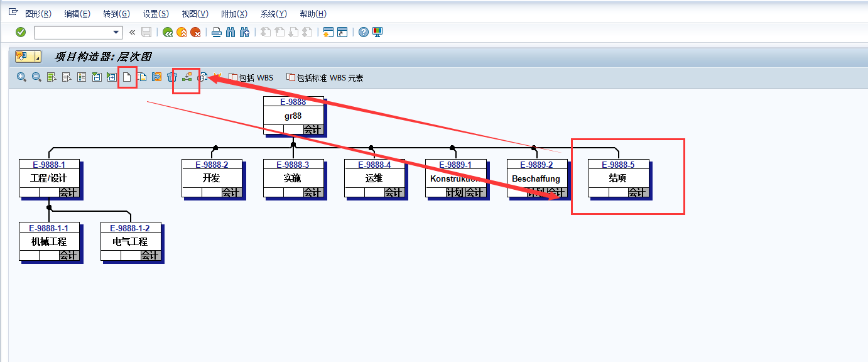Click the red Cancel icon
Image resolution: width=868 pixels, height=362 pixels.
click(x=195, y=32)
